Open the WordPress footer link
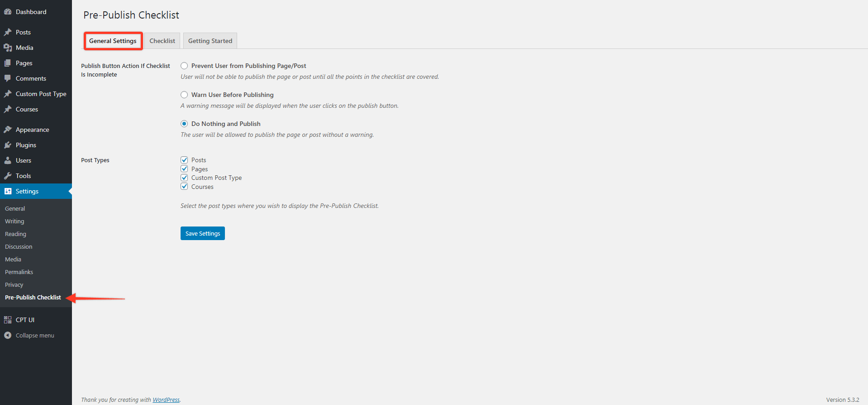 pyautogui.click(x=166, y=400)
